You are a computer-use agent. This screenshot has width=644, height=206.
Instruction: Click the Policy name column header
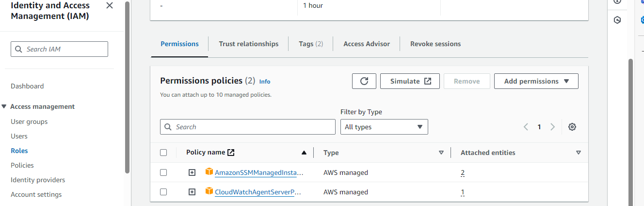click(206, 153)
